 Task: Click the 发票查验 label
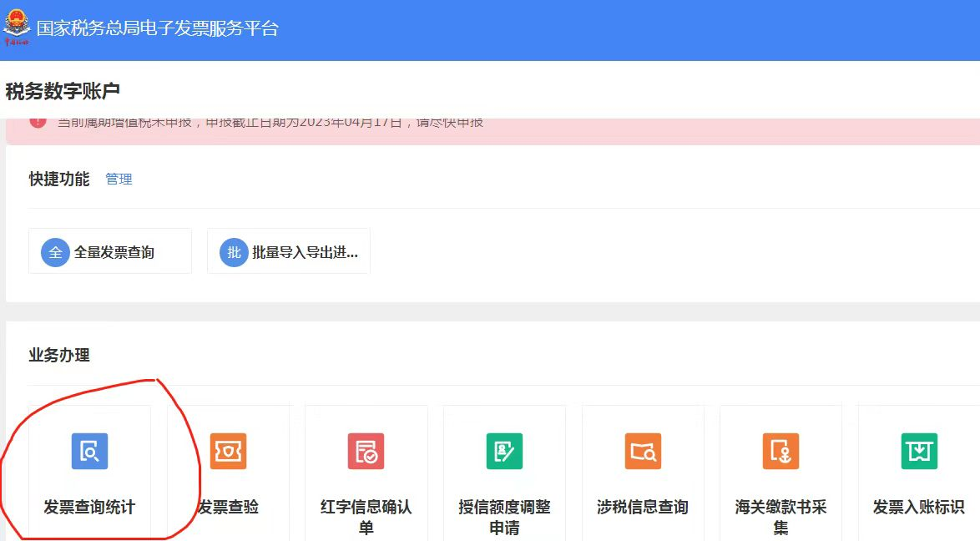[228, 507]
